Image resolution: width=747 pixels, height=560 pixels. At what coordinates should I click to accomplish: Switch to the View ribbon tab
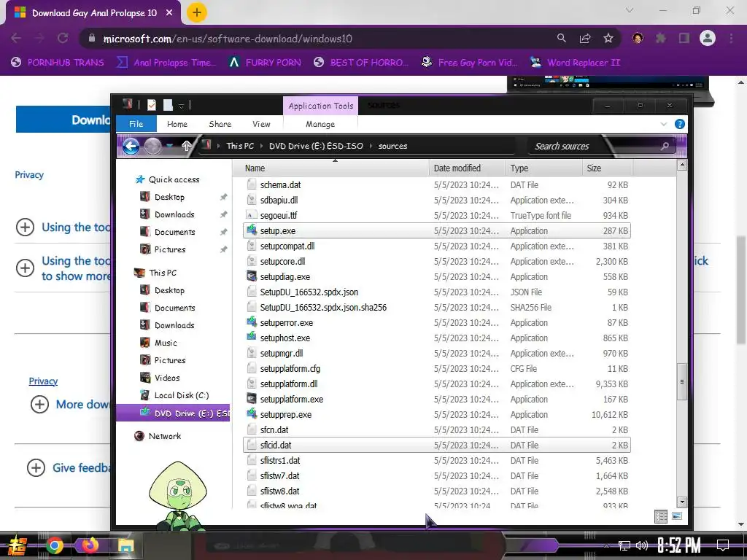[261, 124]
